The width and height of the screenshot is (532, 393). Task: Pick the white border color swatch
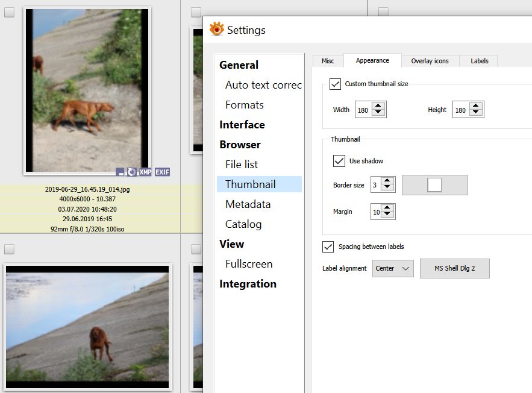tap(434, 185)
